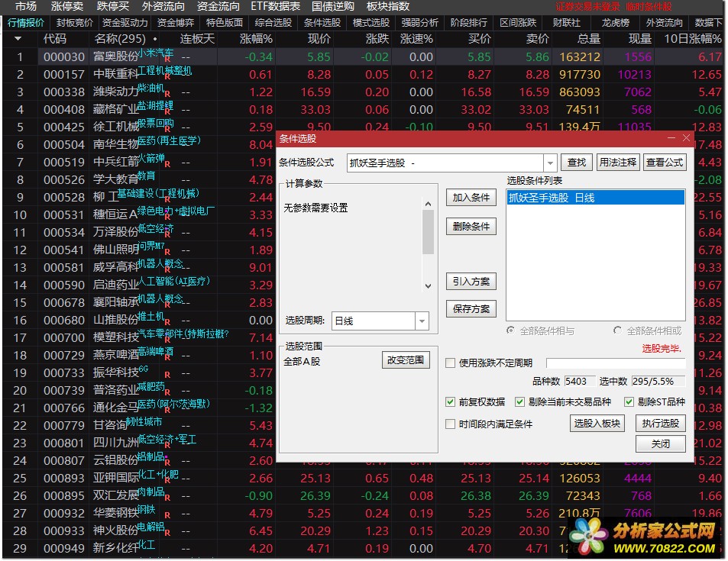Switch to the 模式选股 tab

[371, 23]
